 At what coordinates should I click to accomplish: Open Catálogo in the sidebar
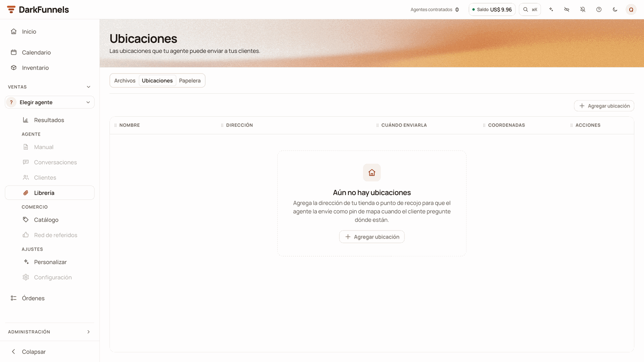(50, 220)
